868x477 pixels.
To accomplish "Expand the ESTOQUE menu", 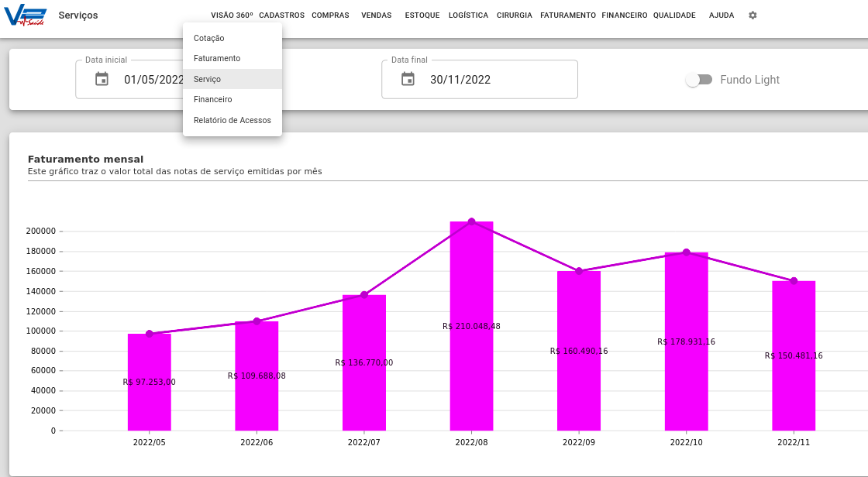I will pos(422,15).
